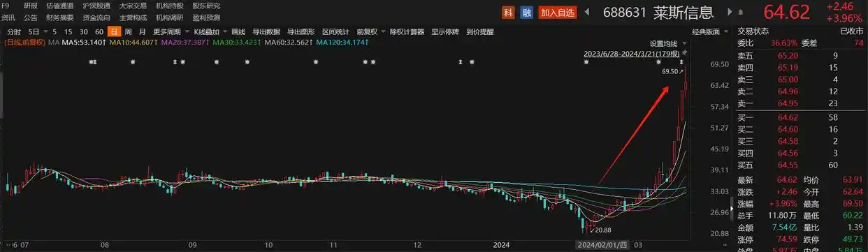Click MA120:34.174 indicator label
Image resolution: width=868 pixels, height=252 pixels.
342,43
